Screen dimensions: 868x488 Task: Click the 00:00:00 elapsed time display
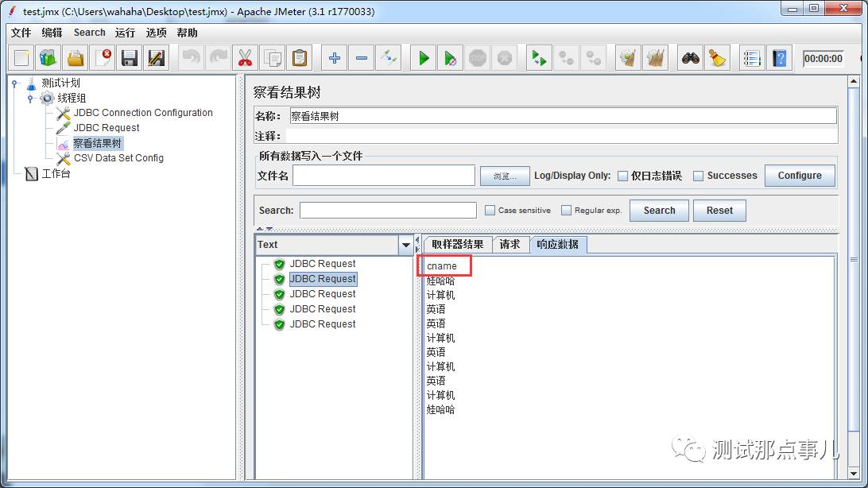click(823, 59)
